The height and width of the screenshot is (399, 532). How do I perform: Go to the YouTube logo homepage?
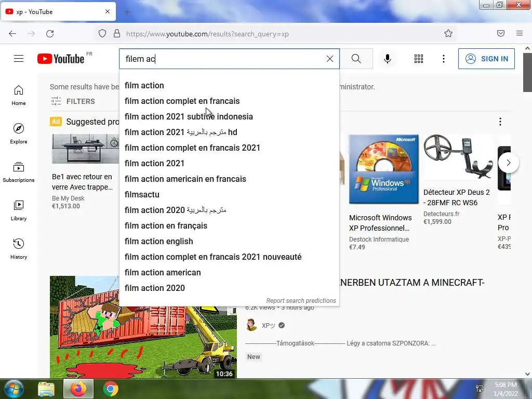[x=61, y=59]
